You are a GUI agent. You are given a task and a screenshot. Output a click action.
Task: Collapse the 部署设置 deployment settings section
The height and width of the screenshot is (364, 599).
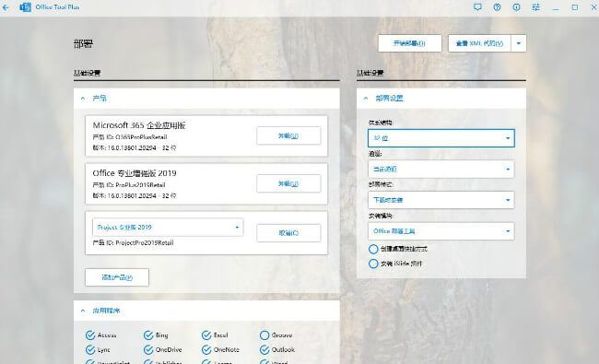(x=366, y=99)
